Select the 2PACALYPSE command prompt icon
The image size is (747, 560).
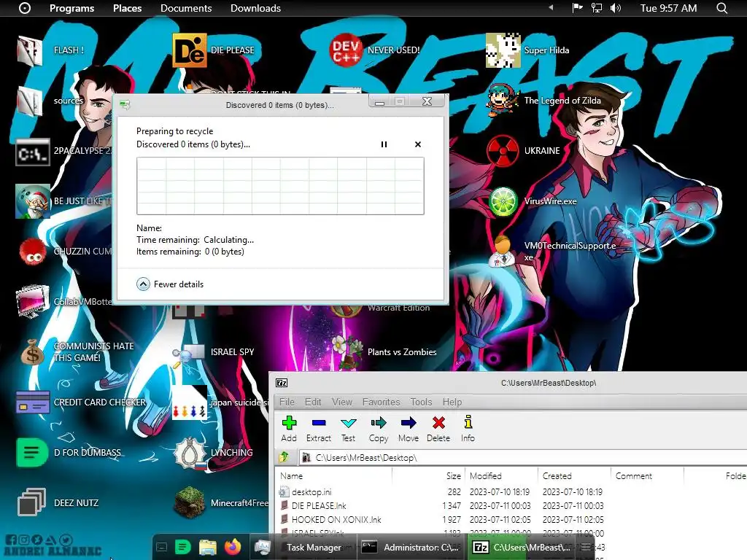pyautogui.click(x=32, y=152)
